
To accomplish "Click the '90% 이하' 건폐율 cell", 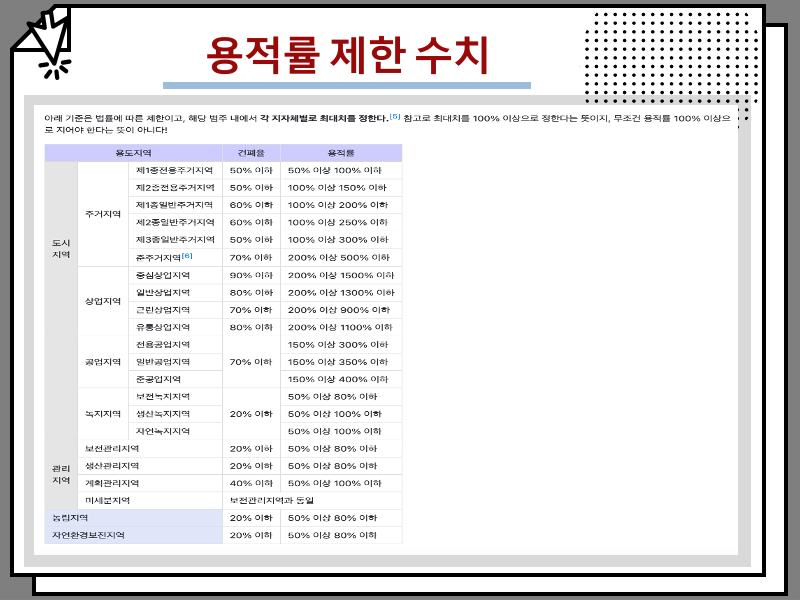I will coord(251,275).
